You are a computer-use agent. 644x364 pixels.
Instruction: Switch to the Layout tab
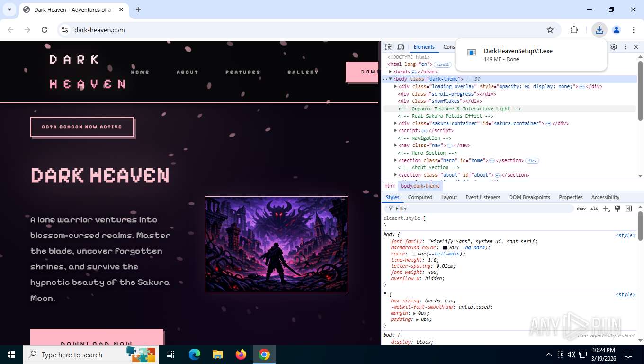(449, 197)
